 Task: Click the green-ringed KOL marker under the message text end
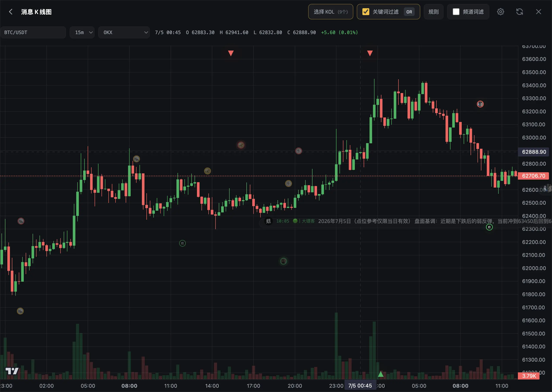pyautogui.click(x=489, y=227)
